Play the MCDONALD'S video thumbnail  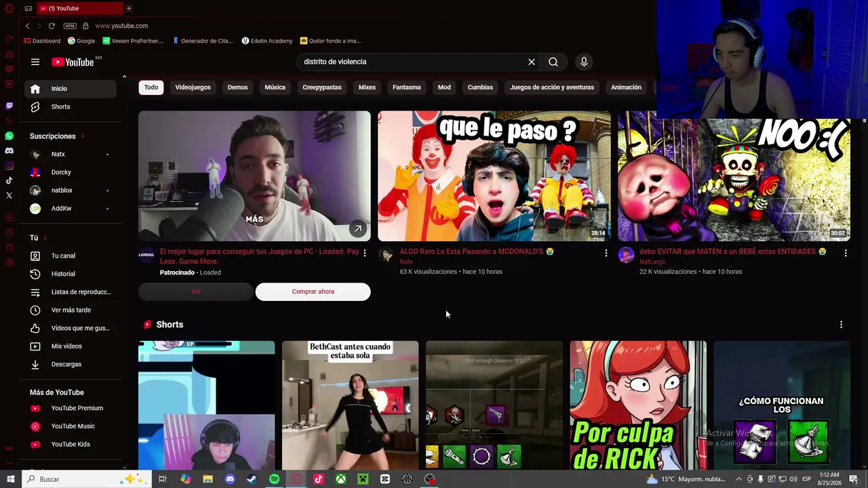494,176
